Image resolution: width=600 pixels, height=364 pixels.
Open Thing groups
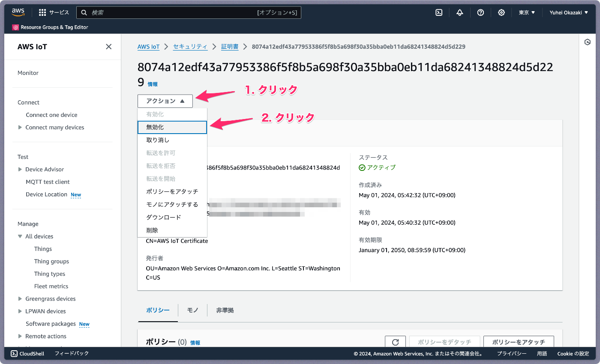(51, 261)
